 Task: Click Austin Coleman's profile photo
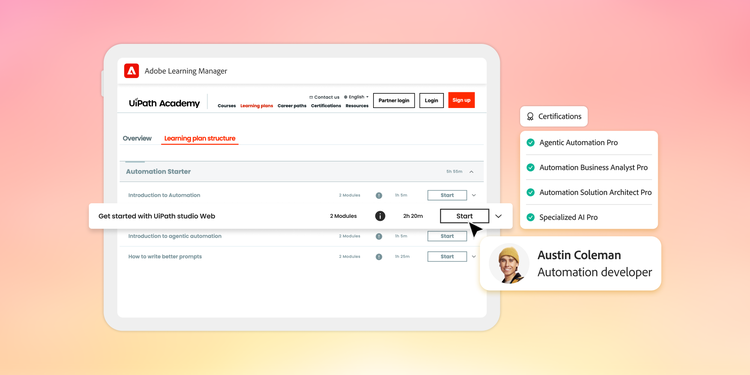509,264
